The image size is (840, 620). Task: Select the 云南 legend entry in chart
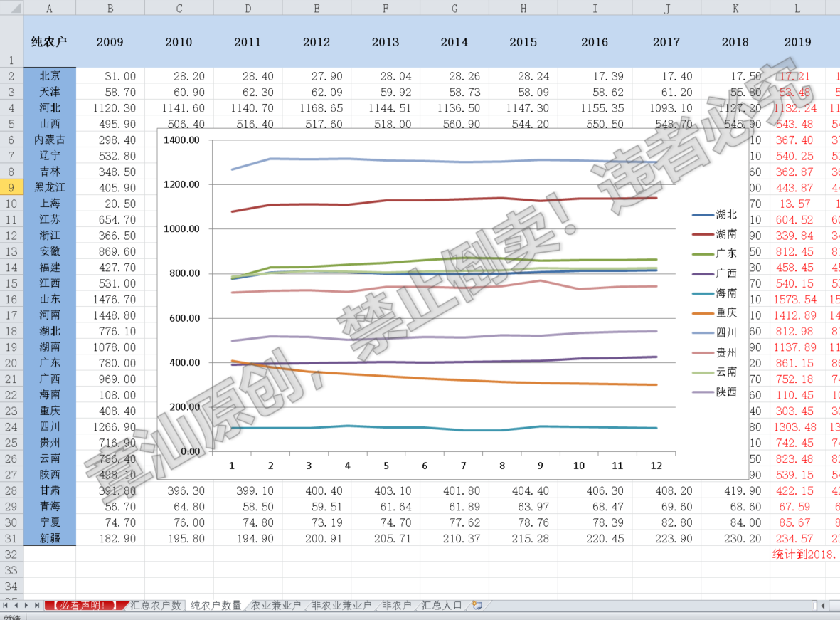click(x=715, y=372)
